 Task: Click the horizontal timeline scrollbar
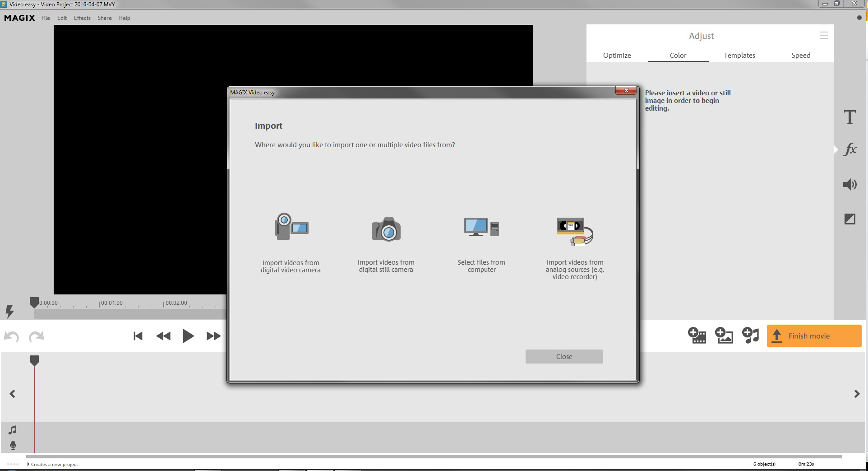pos(434,457)
